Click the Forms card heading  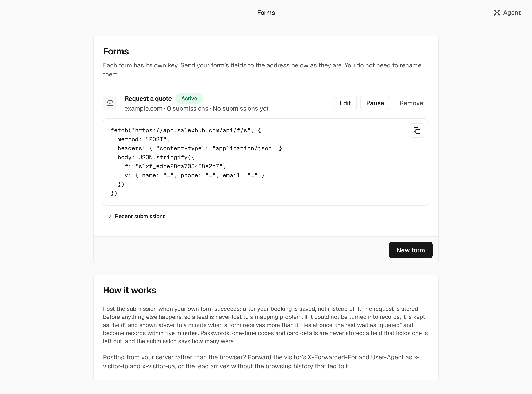click(x=116, y=51)
